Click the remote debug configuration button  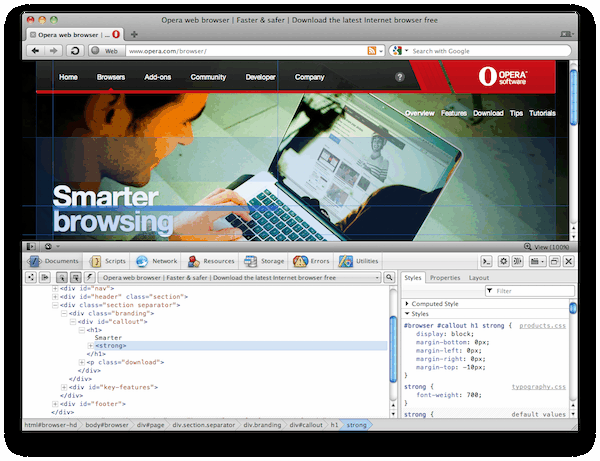(x=517, y=261)
